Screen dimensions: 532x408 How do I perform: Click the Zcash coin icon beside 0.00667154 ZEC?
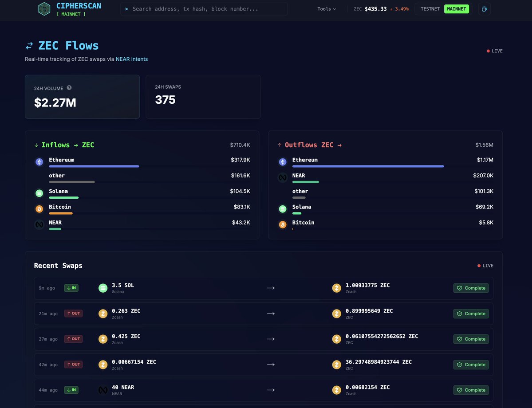coord(103,365)
